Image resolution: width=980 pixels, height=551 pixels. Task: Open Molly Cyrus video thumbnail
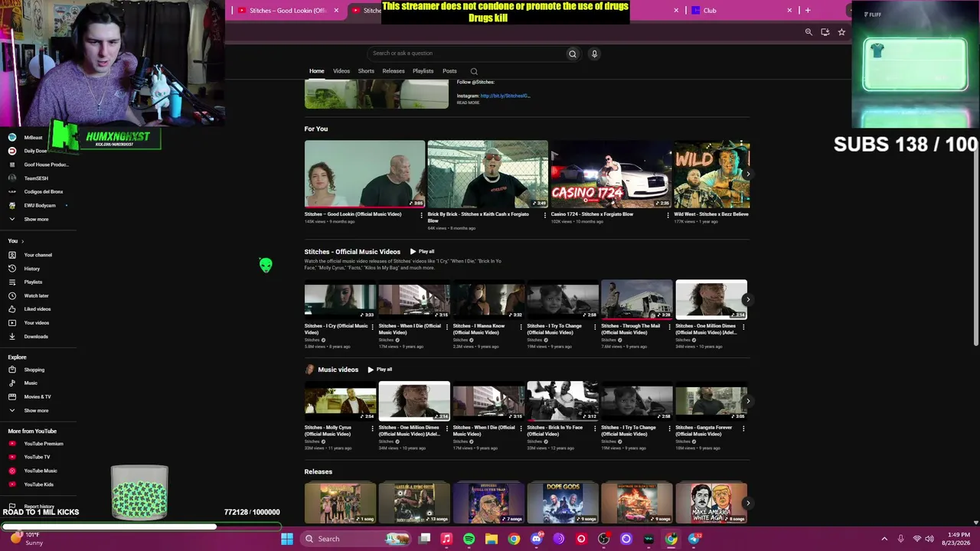340,401
